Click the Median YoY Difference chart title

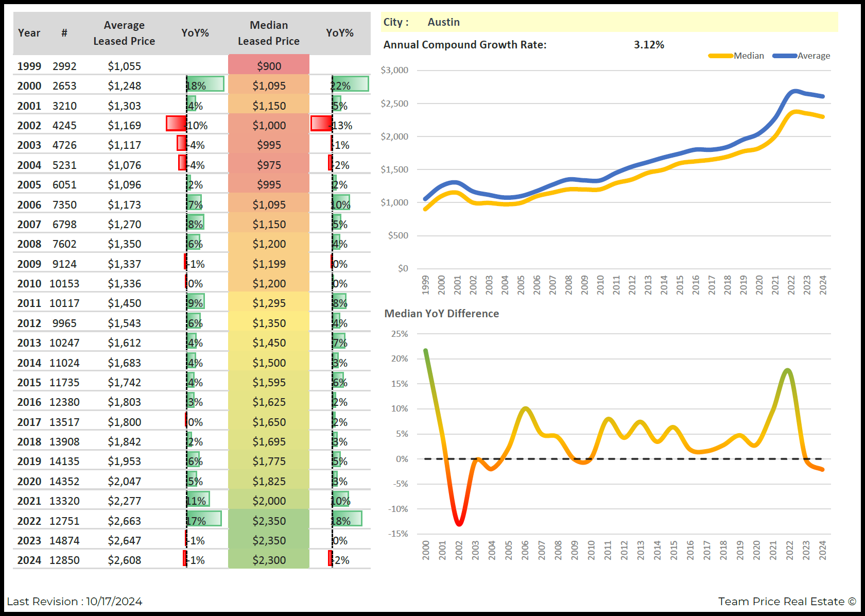441,314
